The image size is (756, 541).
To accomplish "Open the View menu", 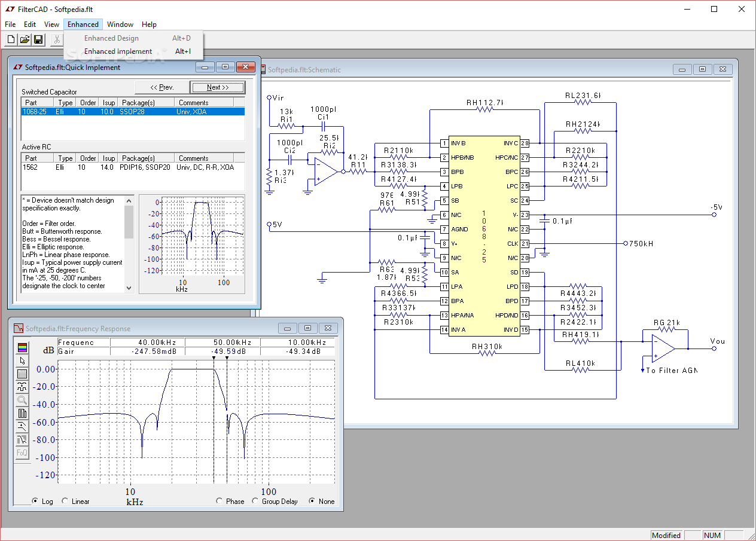I will (x=52, y=25).
